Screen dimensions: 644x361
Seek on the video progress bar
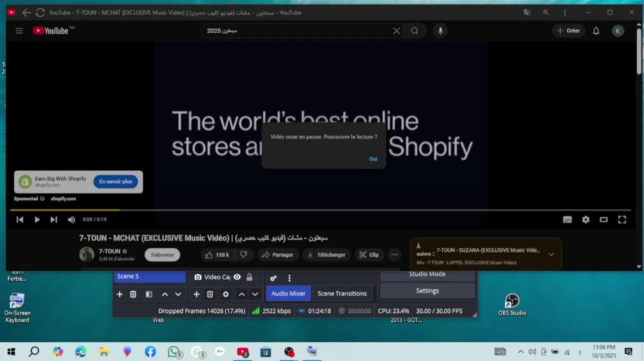321,210
